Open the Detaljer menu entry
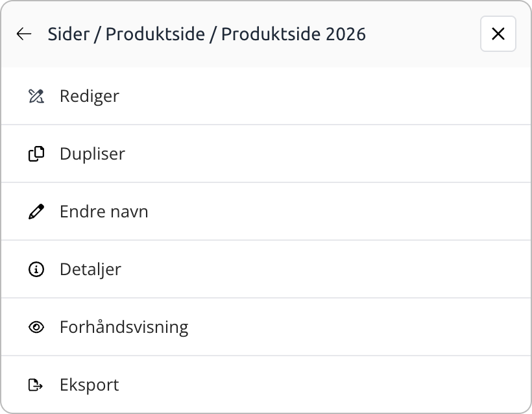This screenshot has height=414, width=532. (90, 269)
